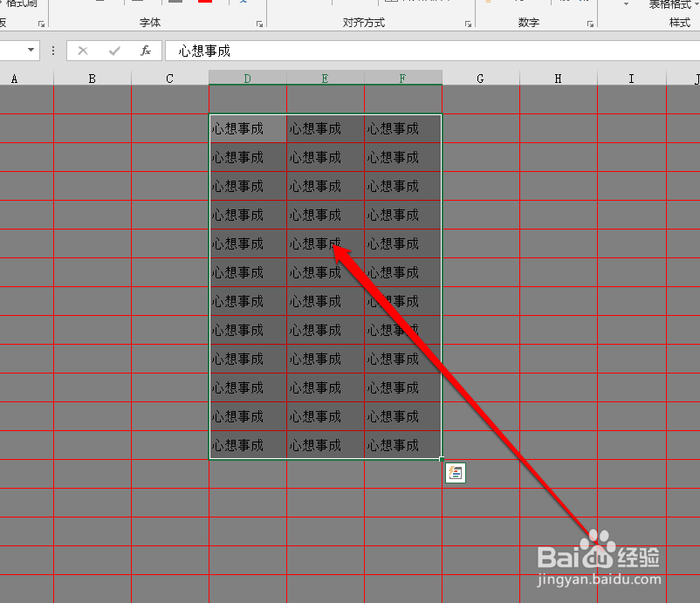Screen dimensions: 700x603
Task: Click the Quick Analysis icon below the selection
Action: point(456,473)
